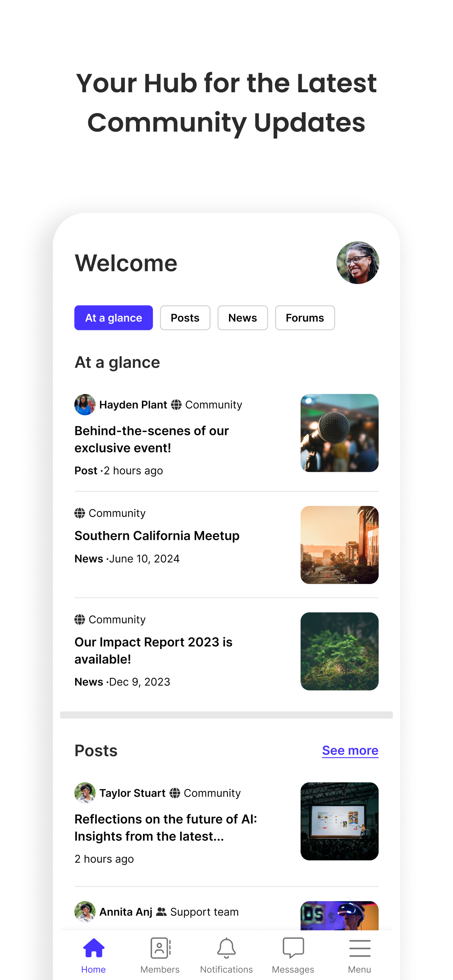This screenshot has width=453, height=980.
Task: Click 'Support team' label
Action: tap(204, 912)
